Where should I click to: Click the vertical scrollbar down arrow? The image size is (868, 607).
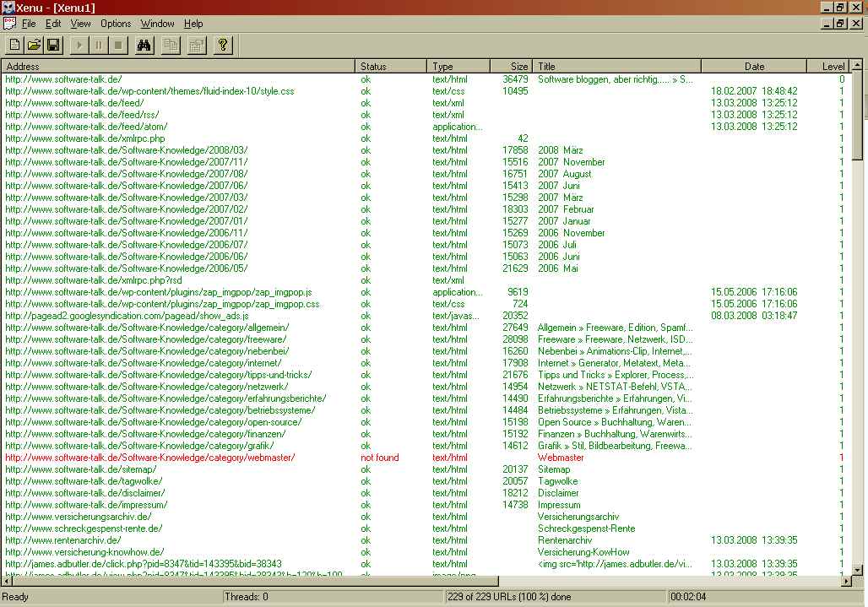click(857, 569)
